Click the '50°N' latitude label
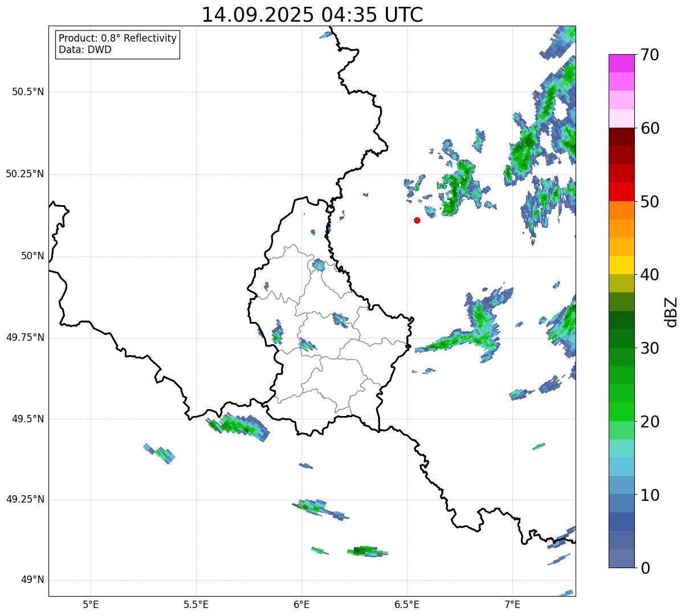Image resolution: width=685 pixels, height=616 pixels. click(32, 256)
